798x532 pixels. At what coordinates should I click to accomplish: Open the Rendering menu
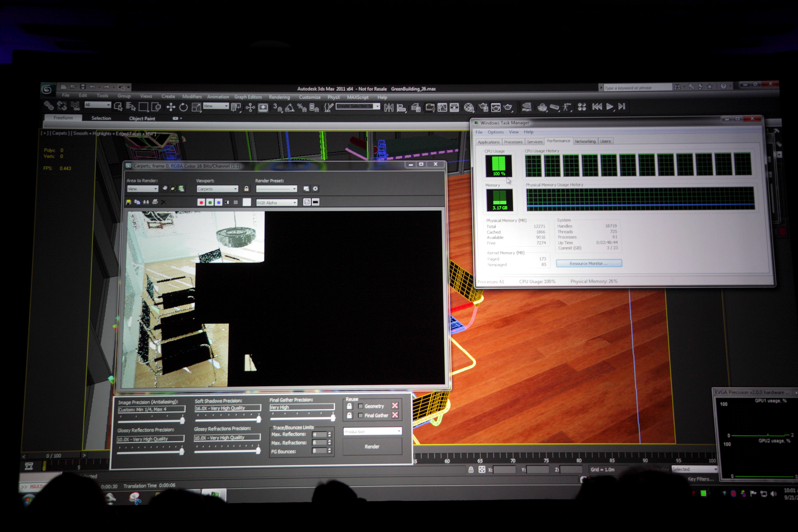[279, 97]
